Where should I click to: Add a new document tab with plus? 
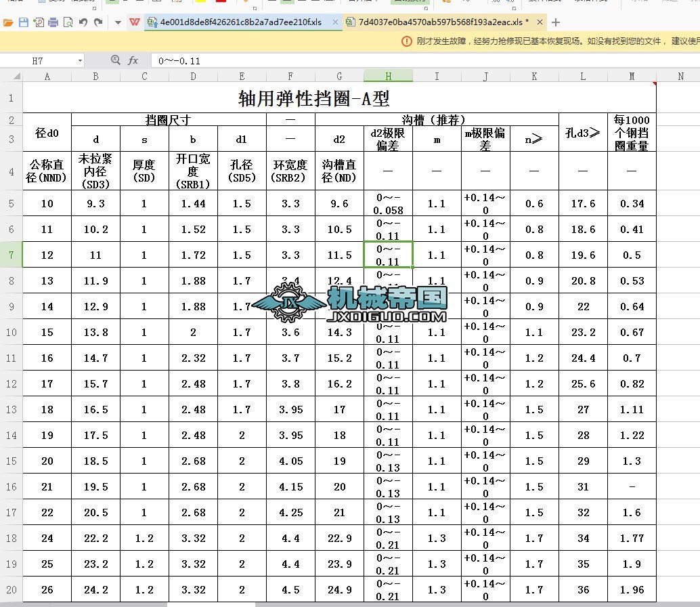click(556, 22)
